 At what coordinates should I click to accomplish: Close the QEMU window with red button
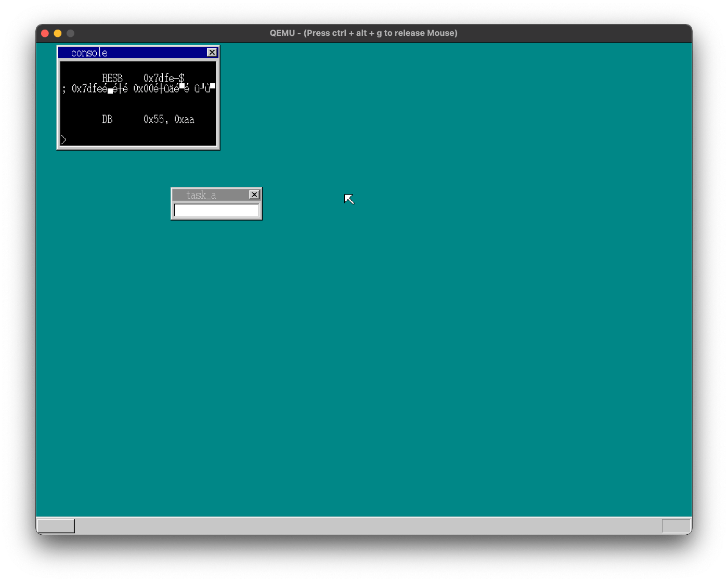click(45, 33)
